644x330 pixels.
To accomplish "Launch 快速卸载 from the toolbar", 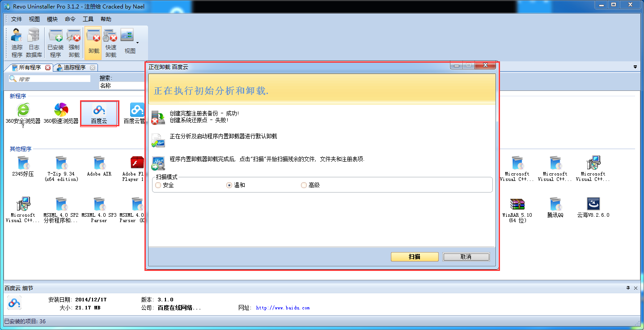I will pyautogui.click(x=110, y=43).
